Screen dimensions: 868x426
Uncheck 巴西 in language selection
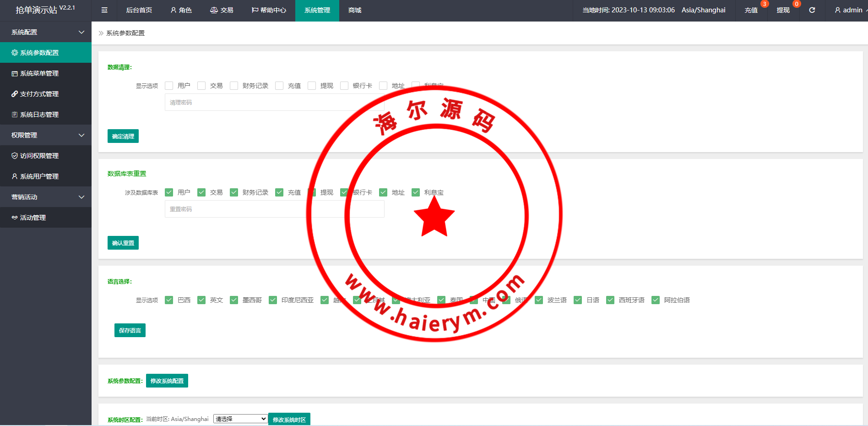(169, 300)
